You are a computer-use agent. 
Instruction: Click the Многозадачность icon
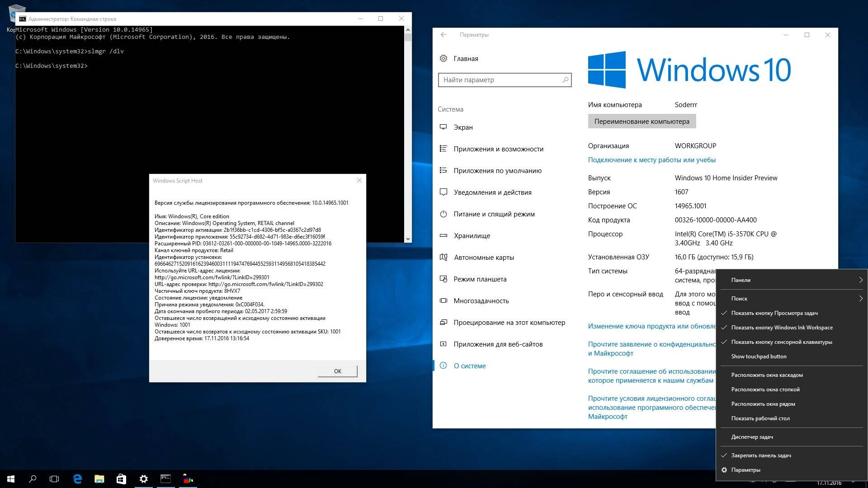(x=443, y=300)
